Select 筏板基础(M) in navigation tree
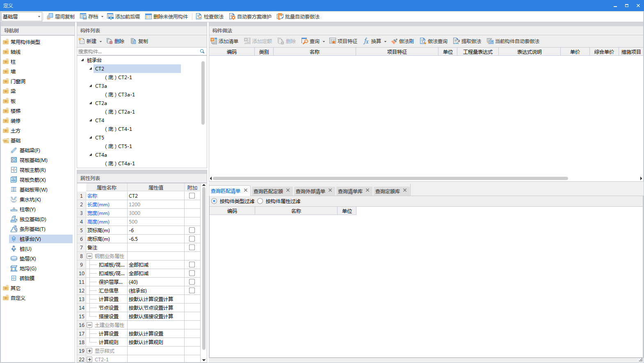Screen dimensions: 644x363 (x=33, y=160)
